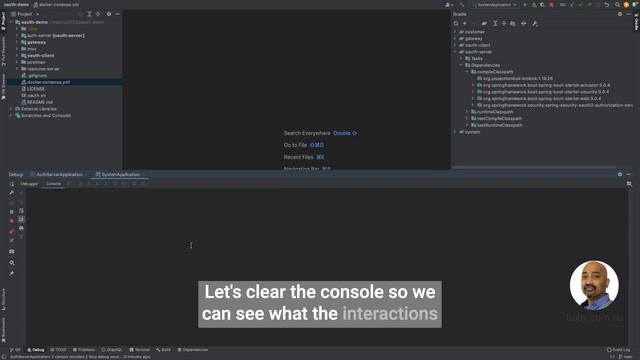Switch to the AuthServerApplication debug tab
Viewport: 640px width, 360px height.
tap(59, 174)
